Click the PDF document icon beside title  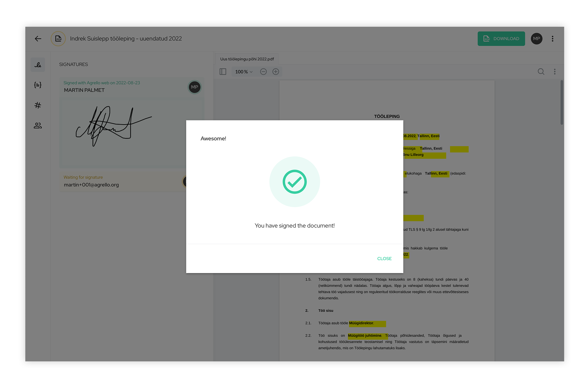coord(58,38)
